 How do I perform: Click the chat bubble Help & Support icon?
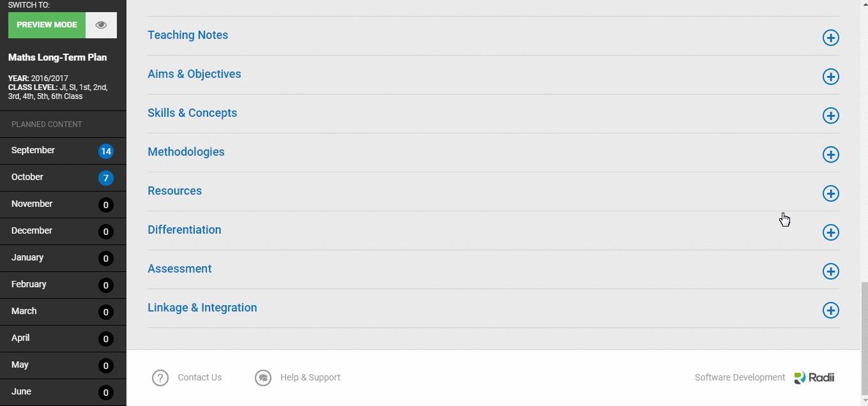263,378
